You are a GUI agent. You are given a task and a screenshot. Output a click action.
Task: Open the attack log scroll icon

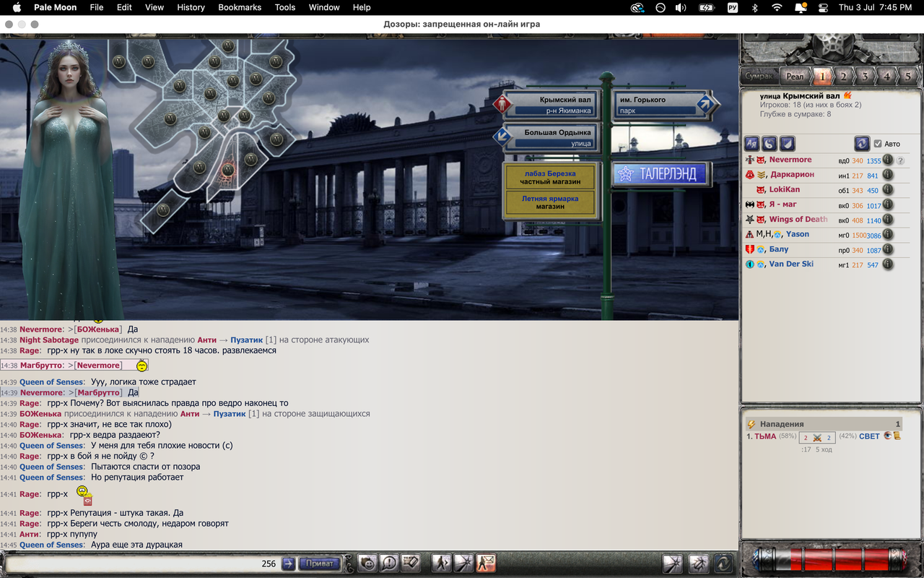pos(897,436)
